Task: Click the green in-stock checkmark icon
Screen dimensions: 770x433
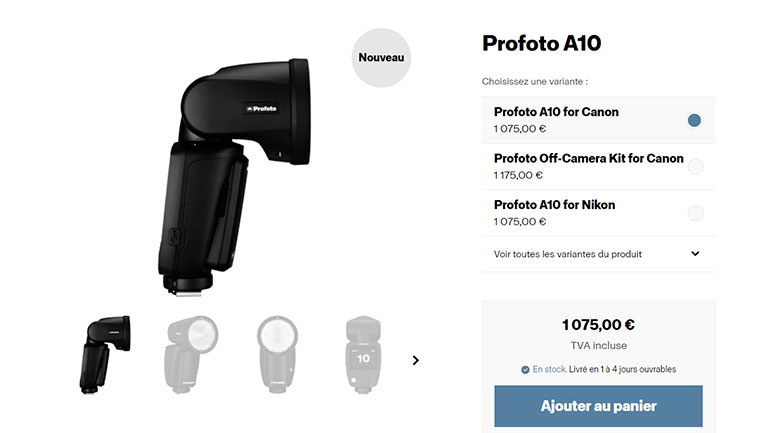Action: pyautogui.click(x=525, y=370)
